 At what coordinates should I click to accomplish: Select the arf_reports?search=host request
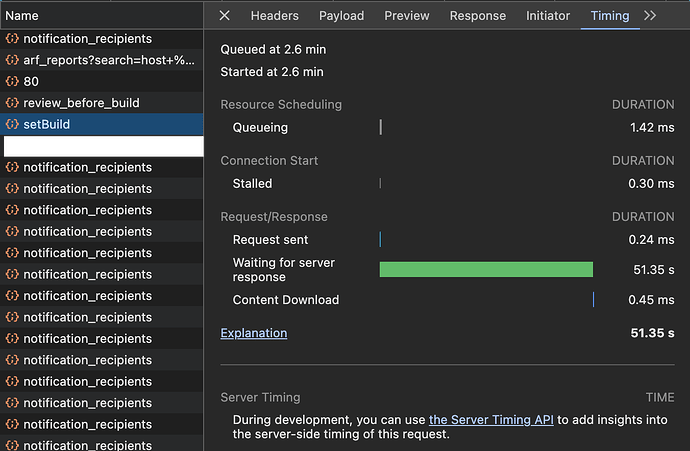tap(102, 60)
